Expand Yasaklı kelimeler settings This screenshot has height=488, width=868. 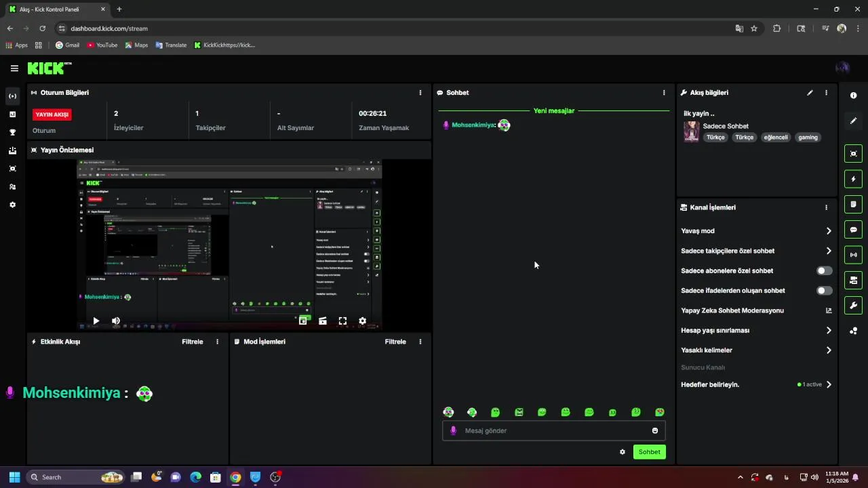[x=828, y=350]
